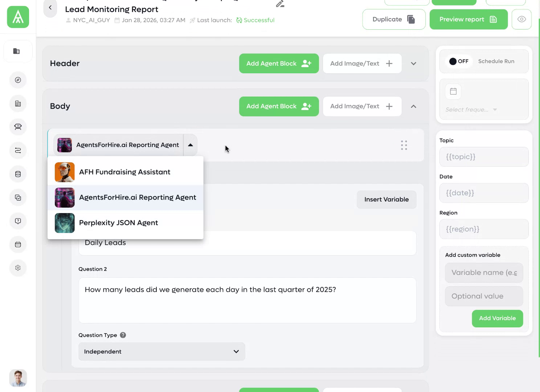The image size is (540, 392).
Task: Click the {{topic}} variable field
Action: coord(484,157)
